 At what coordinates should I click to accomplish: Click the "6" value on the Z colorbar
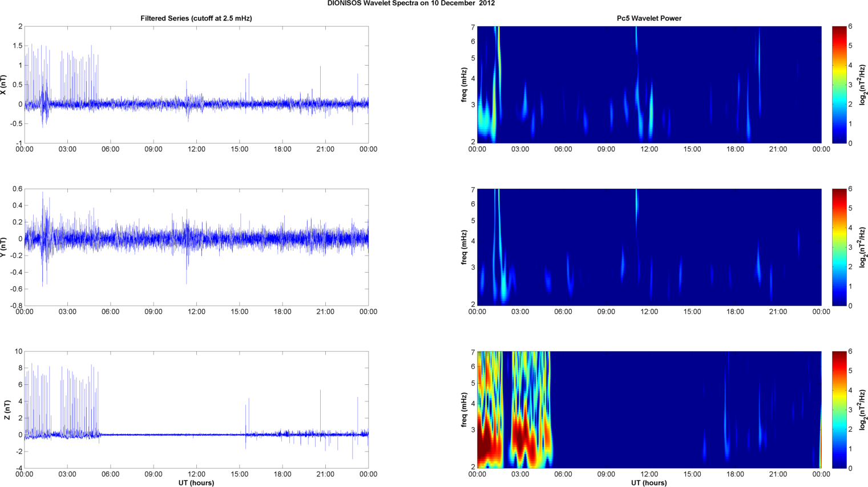[850, 352]
